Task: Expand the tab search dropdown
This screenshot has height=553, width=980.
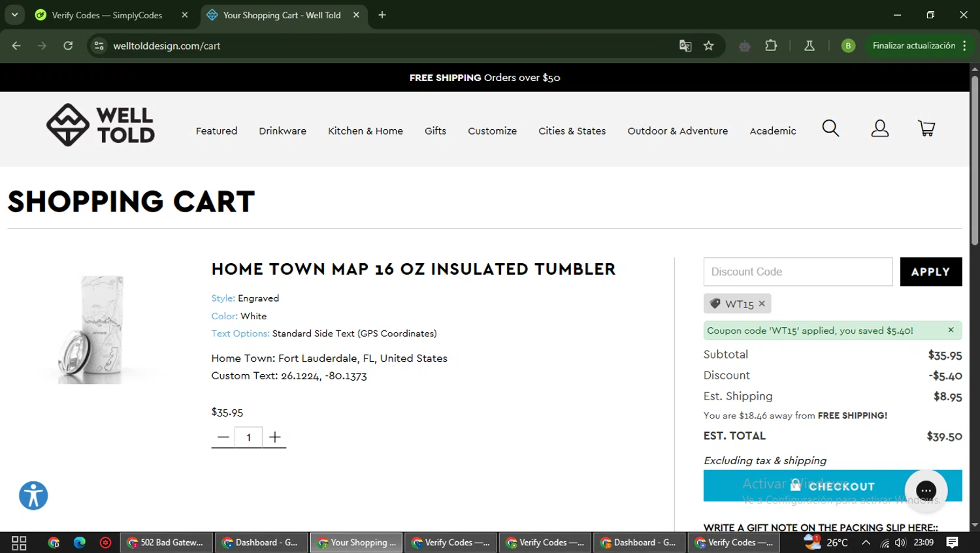Action: pos(14,15)
